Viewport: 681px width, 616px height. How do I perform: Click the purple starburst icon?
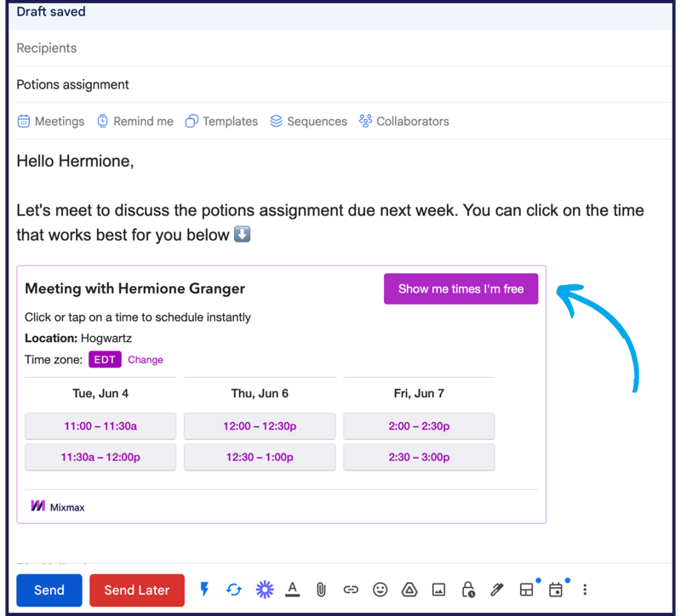point(265,590)
